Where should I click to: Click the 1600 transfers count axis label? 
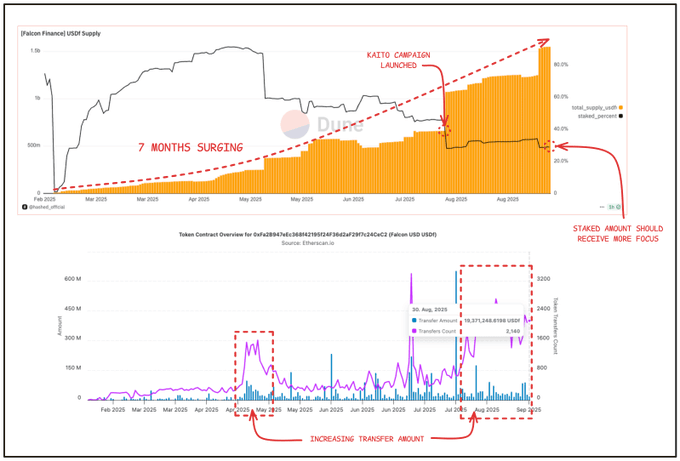(543, 338)
